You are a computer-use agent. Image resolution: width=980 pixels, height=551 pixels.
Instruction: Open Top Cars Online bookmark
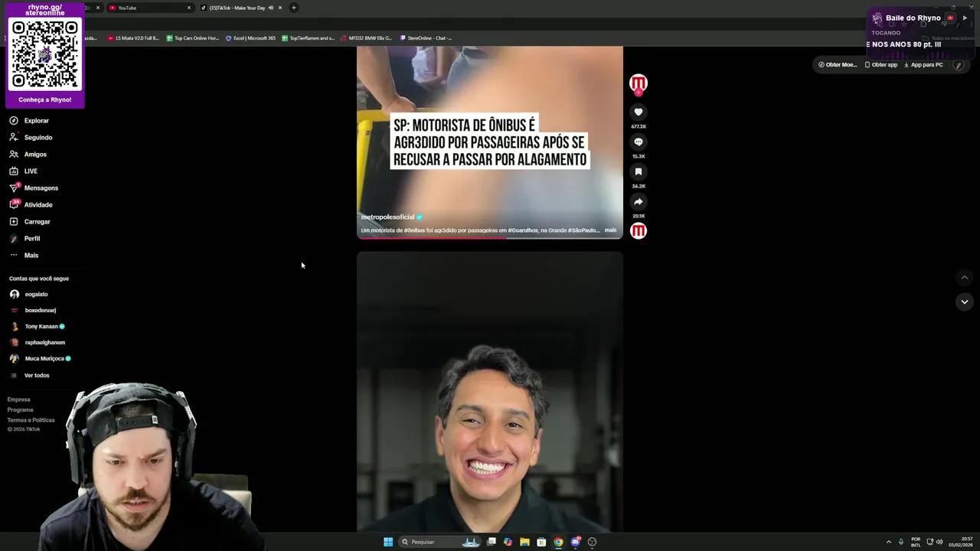pyautogui.click(x=193, y=37)
